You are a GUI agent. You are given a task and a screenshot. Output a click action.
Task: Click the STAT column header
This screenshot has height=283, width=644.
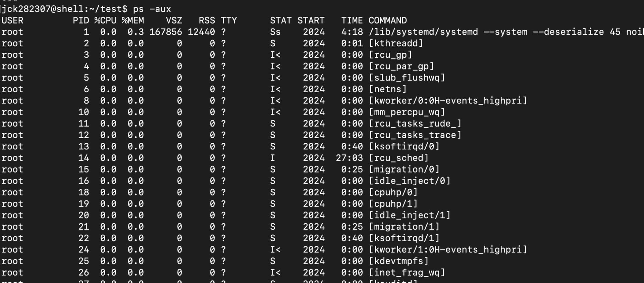tap(281, 20)
